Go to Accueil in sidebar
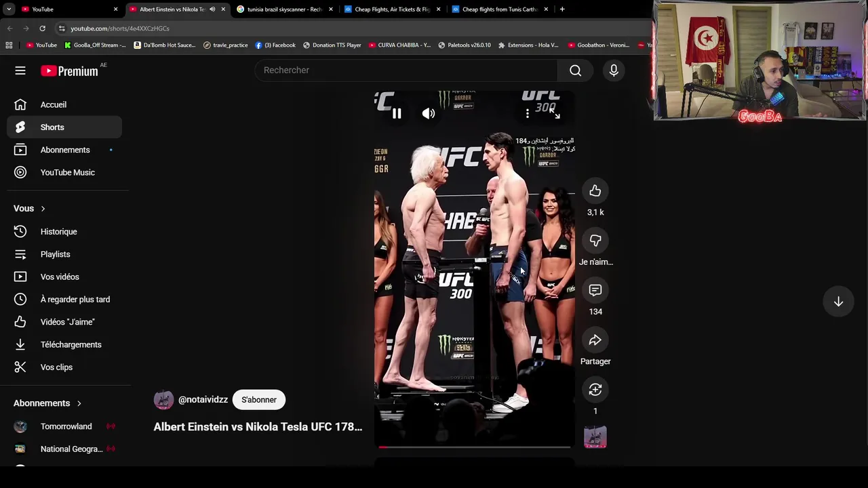The width and height of the screenshot is (868, 488). tap(64, 104)
